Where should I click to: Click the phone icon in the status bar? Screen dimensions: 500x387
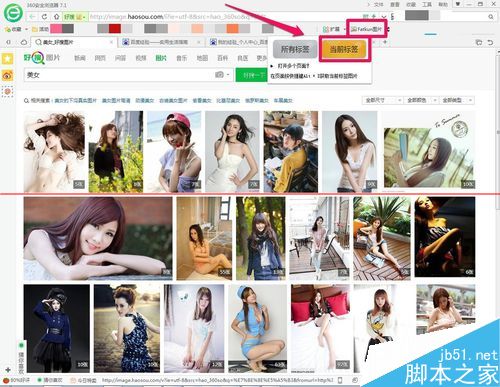point(340,380)
